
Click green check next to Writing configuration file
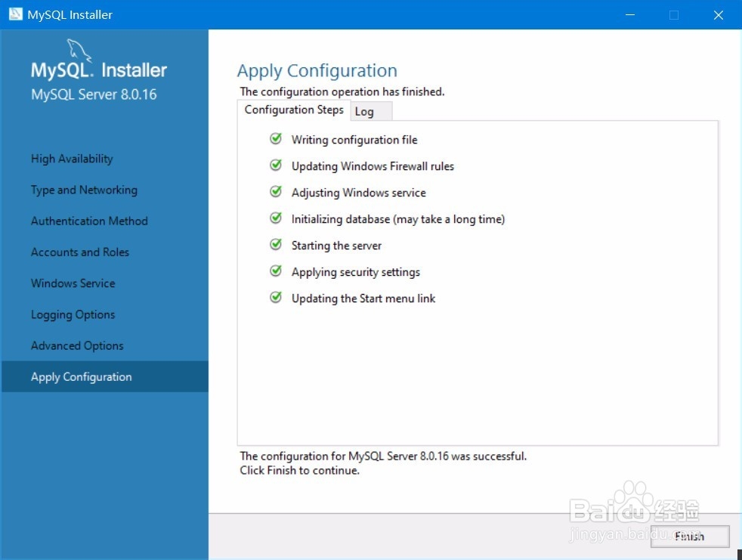(x=275, y=139)
